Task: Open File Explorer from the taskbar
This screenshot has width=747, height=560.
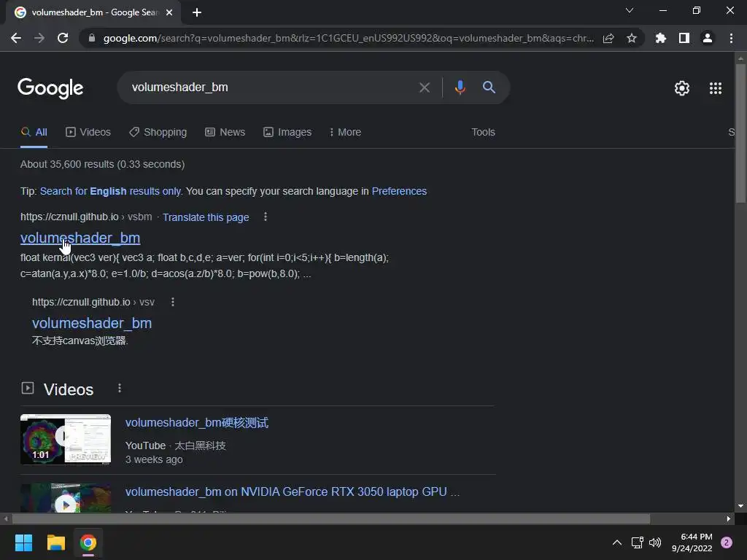Action: point(55,542)
